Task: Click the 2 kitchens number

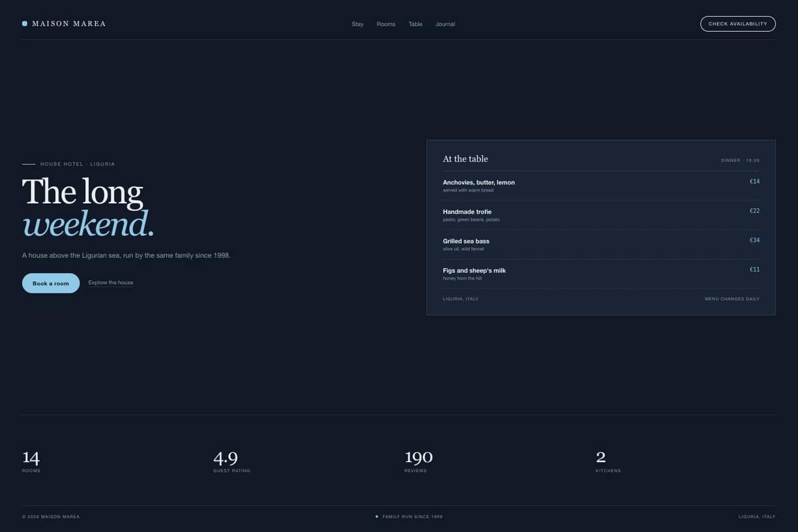Action: 600,458
